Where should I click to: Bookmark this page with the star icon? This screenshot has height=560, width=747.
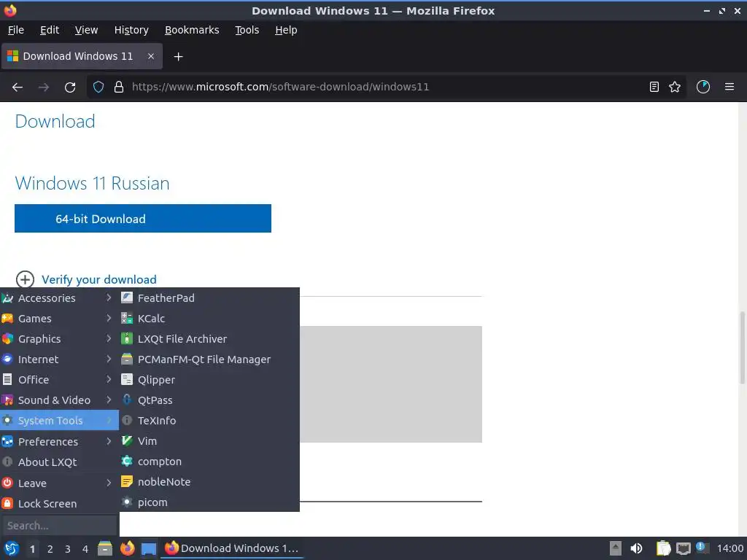point(675,87)
